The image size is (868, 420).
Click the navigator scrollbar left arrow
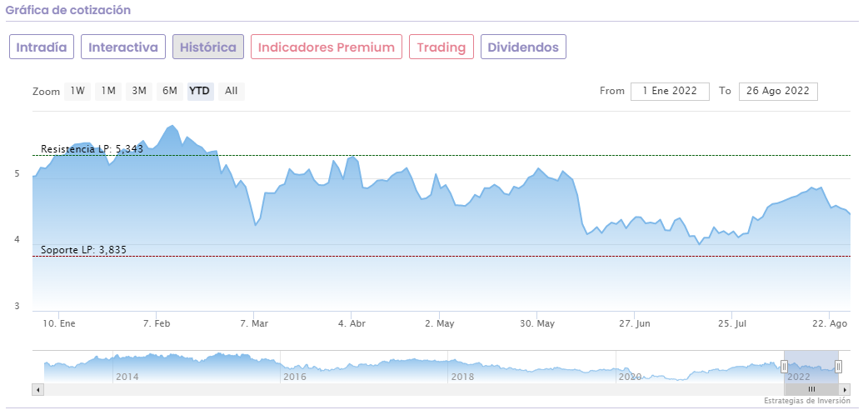click(x=37, y=389)
